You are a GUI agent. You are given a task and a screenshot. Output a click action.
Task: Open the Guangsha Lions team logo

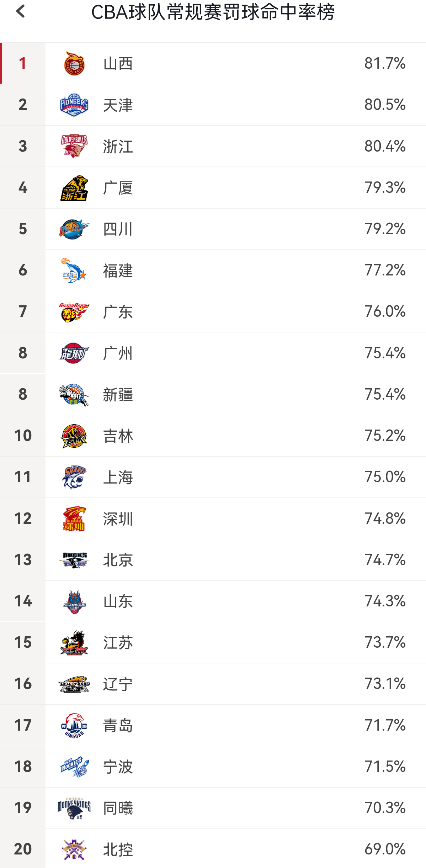[x=74, y=188]
